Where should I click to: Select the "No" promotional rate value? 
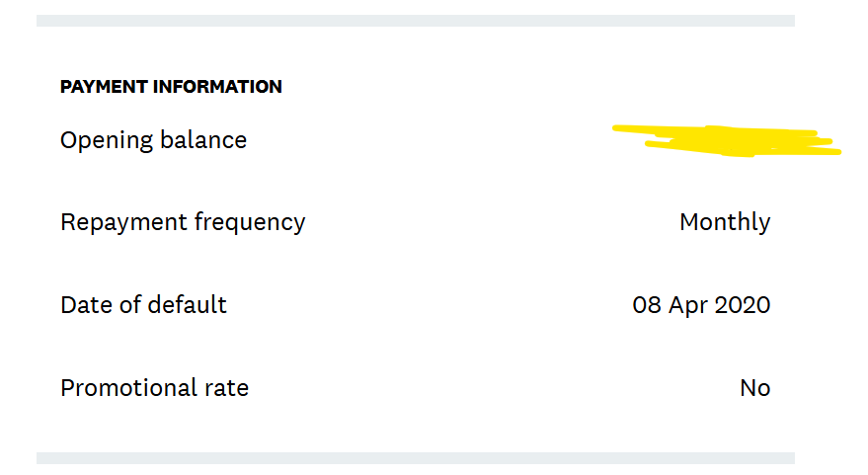754,388
